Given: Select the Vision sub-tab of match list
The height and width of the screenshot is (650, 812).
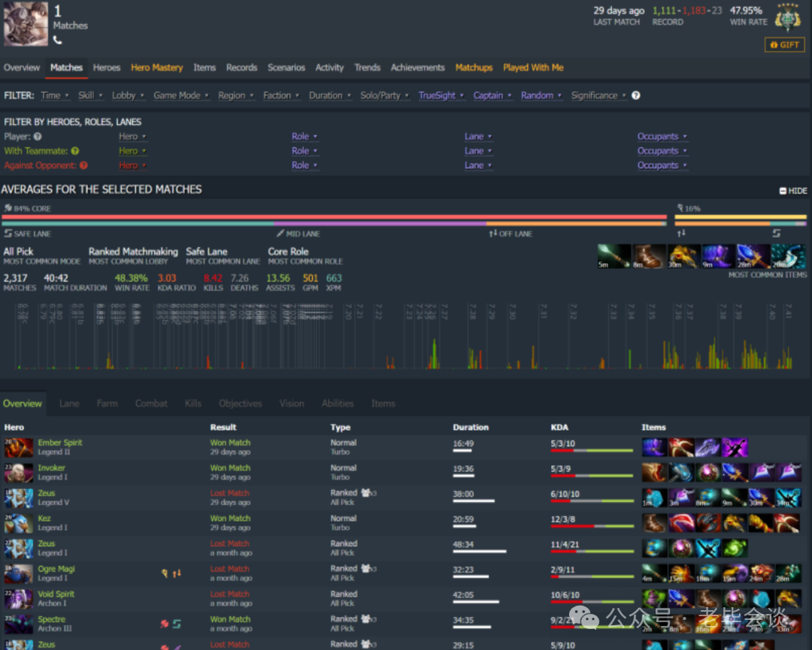Looking at the screenshot, I should [x=292, y=404].
